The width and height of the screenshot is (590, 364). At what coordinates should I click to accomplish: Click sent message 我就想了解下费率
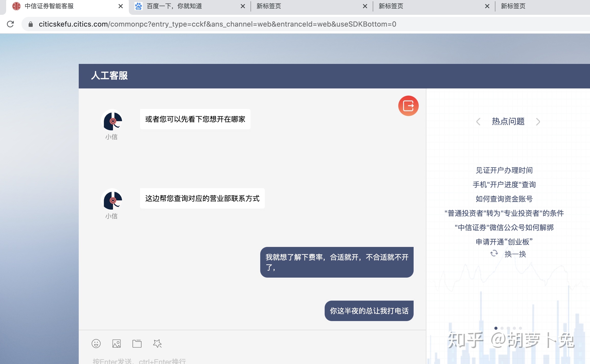tap(337, 262)
